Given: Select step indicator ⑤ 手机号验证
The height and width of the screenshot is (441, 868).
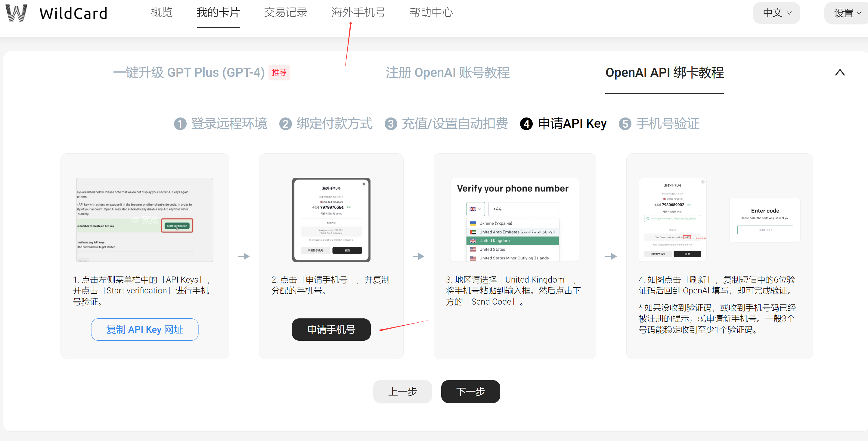Looking at the screenshot, I should click(x=659, y=124).
